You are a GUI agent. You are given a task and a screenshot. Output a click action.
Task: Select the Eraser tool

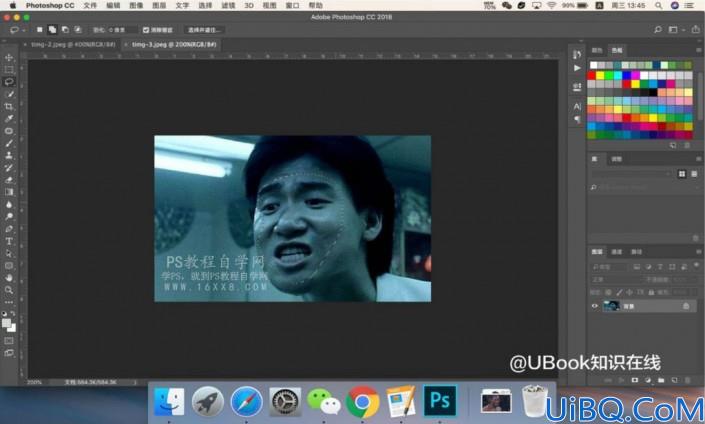tap(9, 180)
